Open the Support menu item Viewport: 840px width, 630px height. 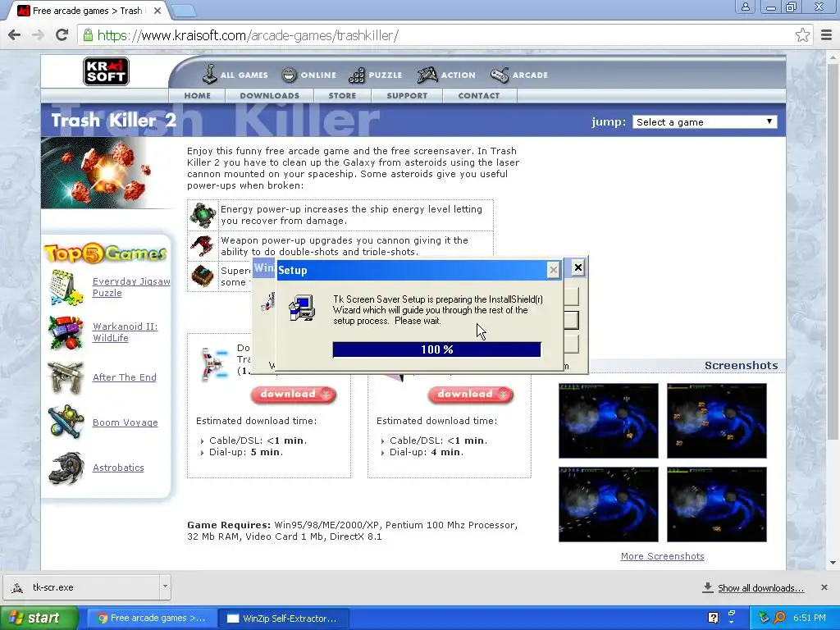tap(407, 95)
